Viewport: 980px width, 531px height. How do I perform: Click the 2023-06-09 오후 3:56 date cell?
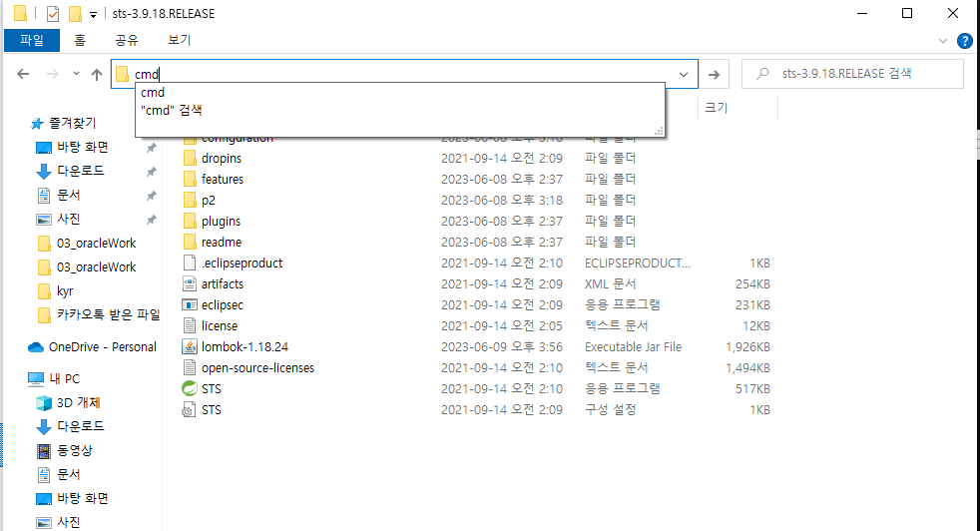[x=502, y=347]
